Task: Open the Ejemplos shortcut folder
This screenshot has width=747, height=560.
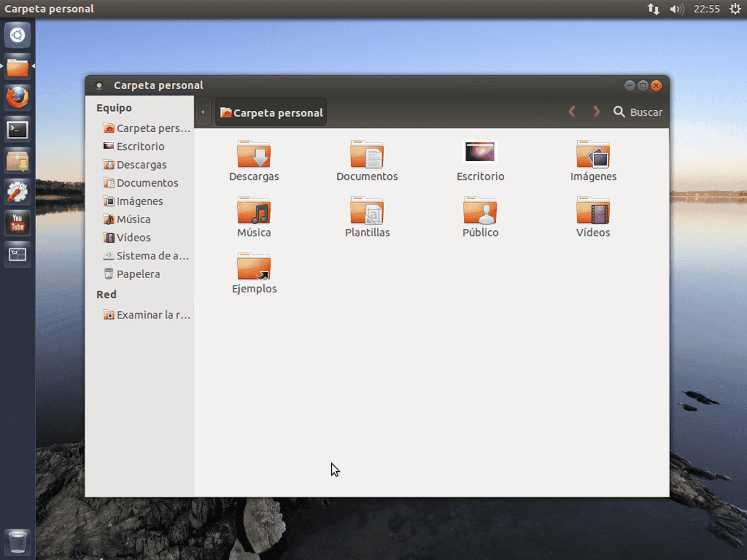Action: tap(254, 266)
